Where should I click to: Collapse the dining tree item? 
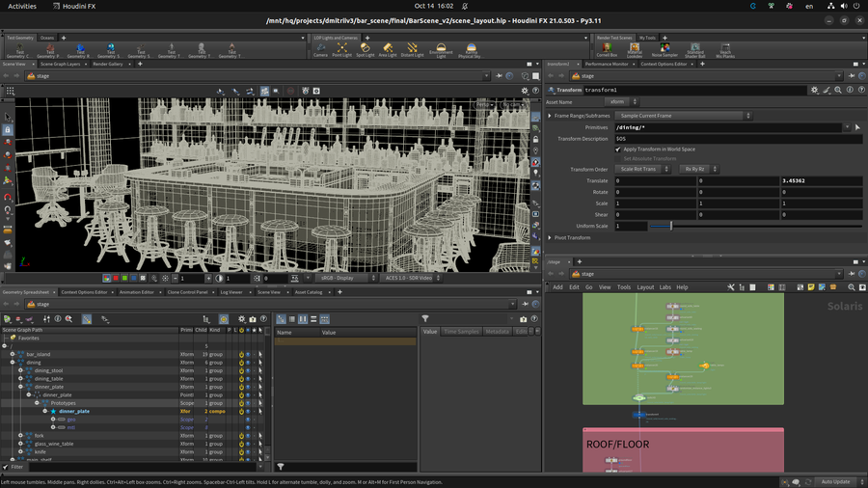pyautogui.click(x=13, y=363)
